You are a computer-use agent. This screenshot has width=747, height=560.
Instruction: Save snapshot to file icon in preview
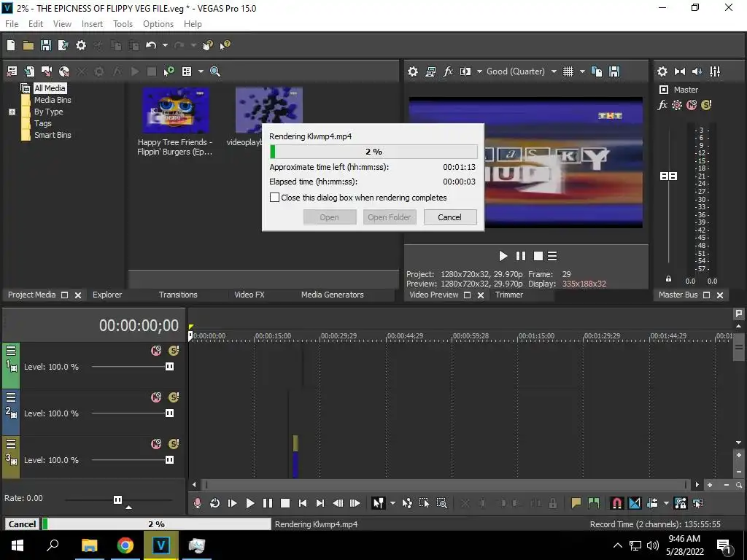click(614, 71)
